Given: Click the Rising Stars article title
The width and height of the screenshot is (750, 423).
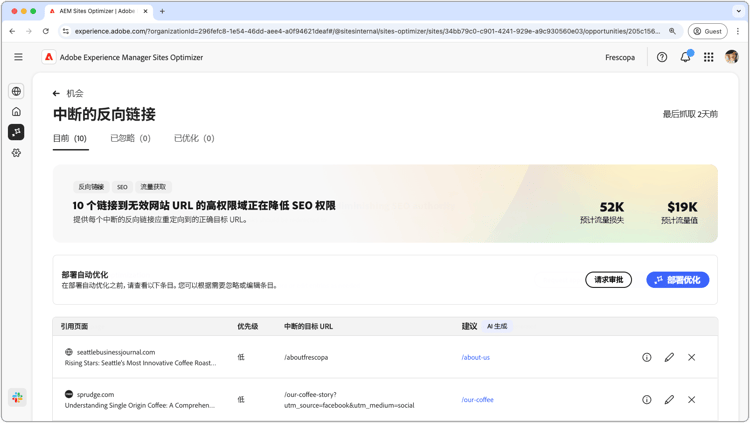Looking at the screenshot, I should (x=140, y=363).
